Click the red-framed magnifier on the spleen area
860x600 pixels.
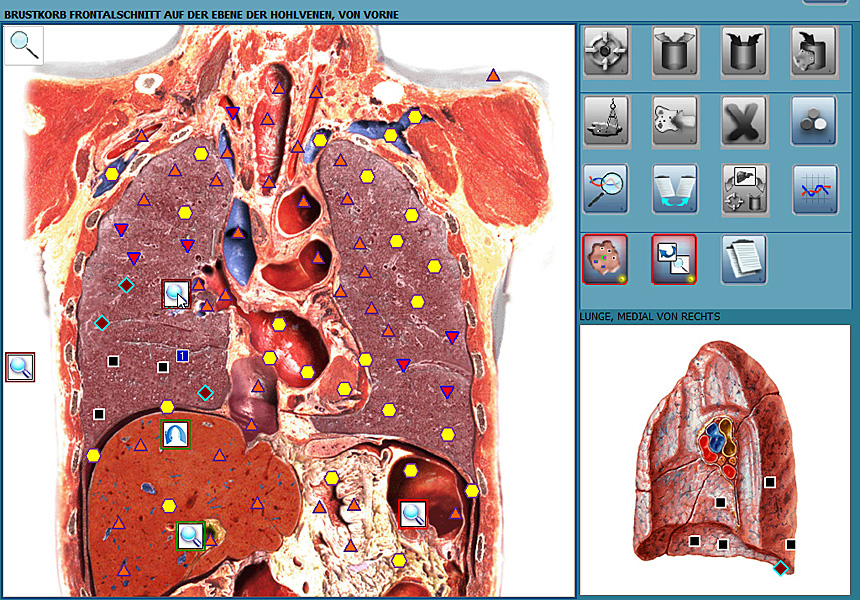[412, 514]
